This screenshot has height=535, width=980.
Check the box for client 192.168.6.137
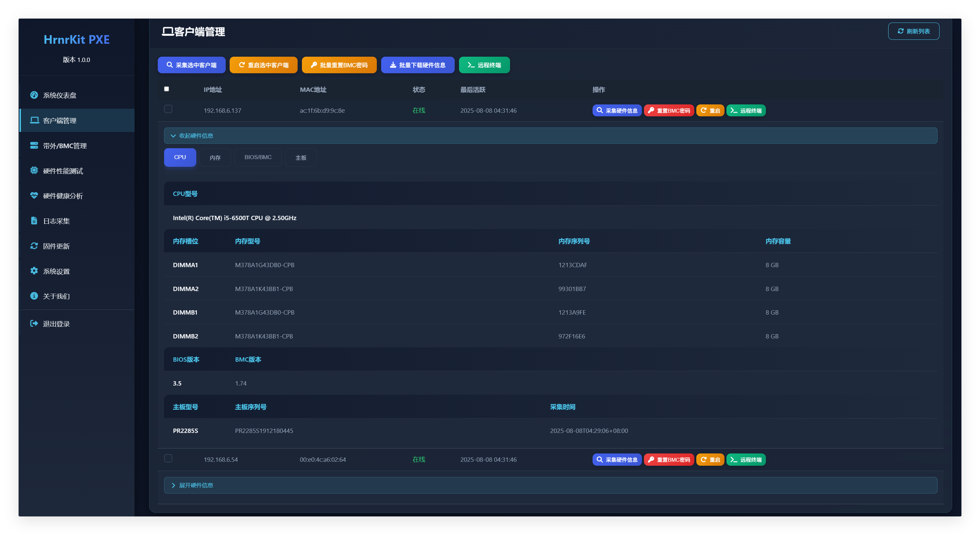click(x=168, y=109)
